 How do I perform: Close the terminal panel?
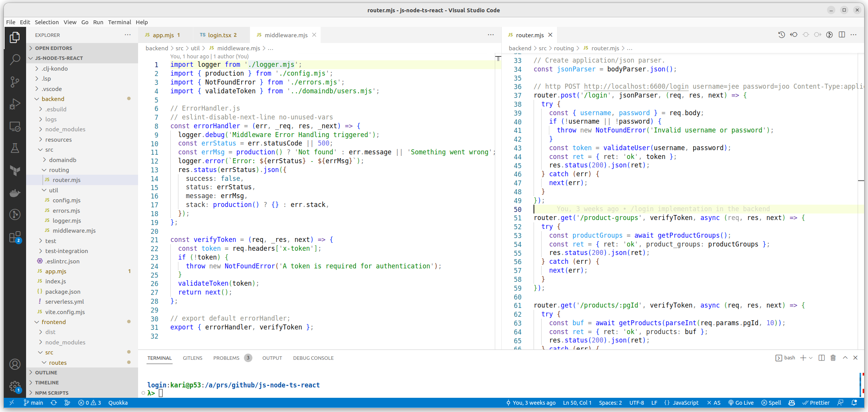[x=855, y=358]
